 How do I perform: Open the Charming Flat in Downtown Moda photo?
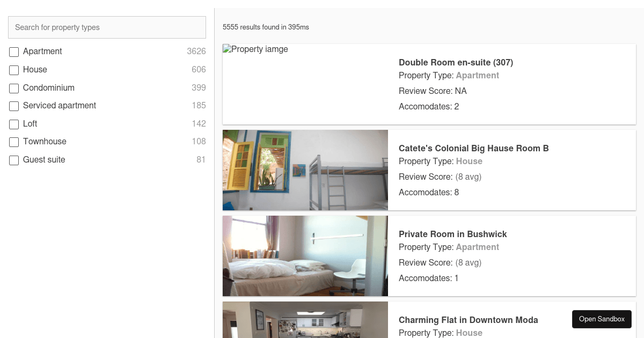point(305,320)
